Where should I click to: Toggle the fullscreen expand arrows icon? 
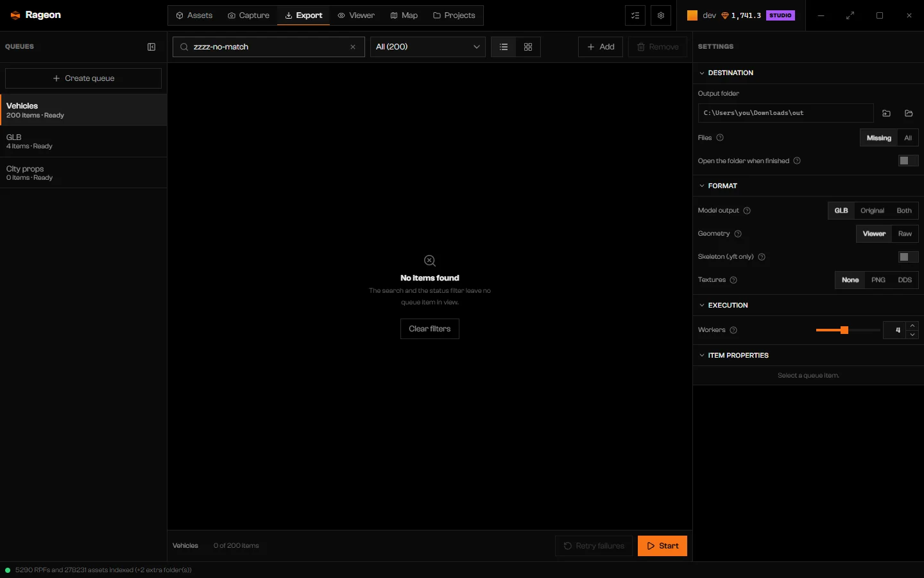pos(850,15)
